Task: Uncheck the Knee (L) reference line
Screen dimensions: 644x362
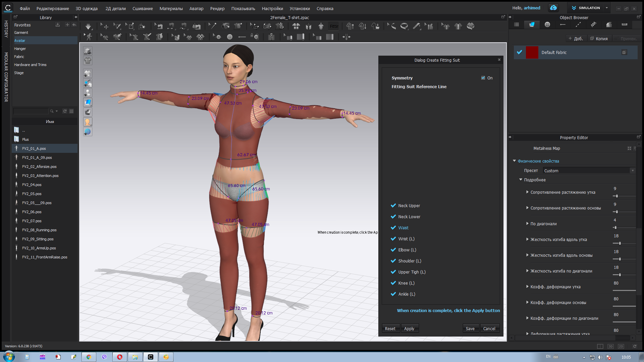Action: click(x=393, y=283)
